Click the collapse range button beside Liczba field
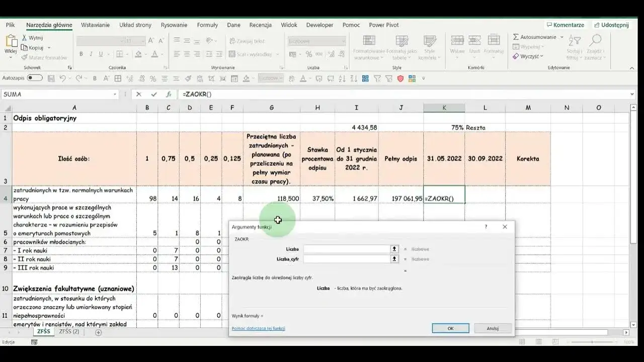The image size is (644, 362). [394, 249]
